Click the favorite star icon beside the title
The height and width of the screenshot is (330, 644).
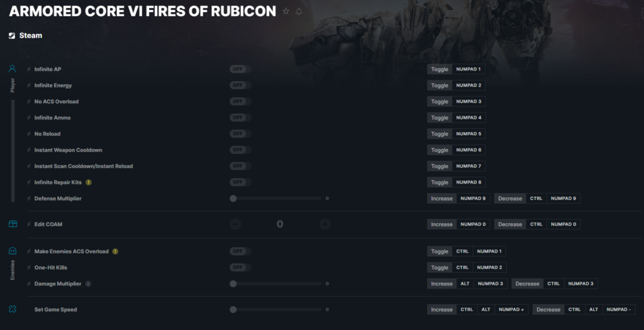(286, 11)
